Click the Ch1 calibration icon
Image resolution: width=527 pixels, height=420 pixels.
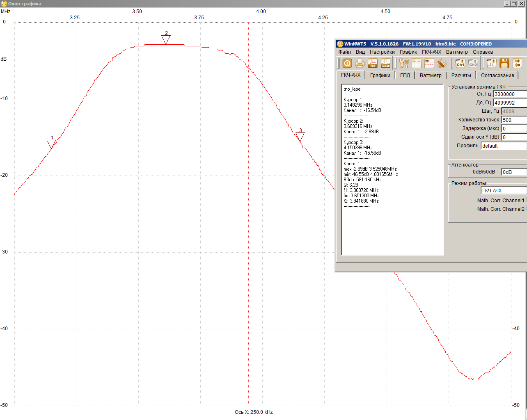tap(460, 63)
